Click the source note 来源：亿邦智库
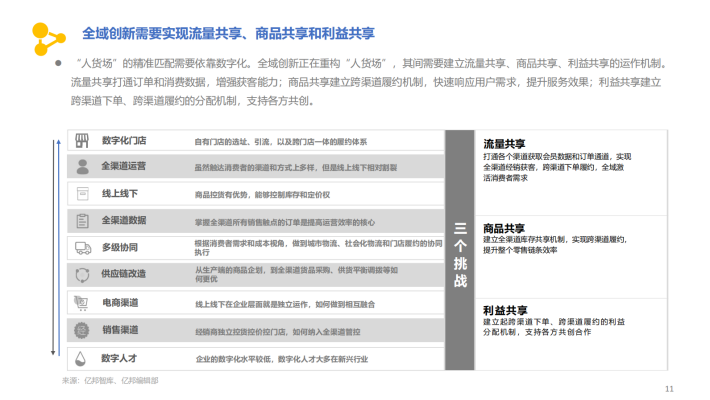Screen dimensions: 710x400 coord(110,380)
